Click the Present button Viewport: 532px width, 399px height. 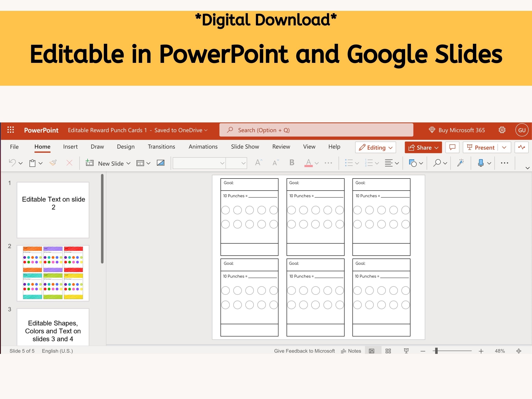pyautogui.click(x=481, y=147)
